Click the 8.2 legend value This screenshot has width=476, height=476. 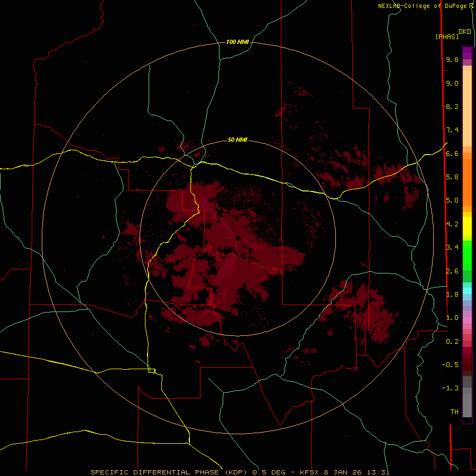pos(452,106)
